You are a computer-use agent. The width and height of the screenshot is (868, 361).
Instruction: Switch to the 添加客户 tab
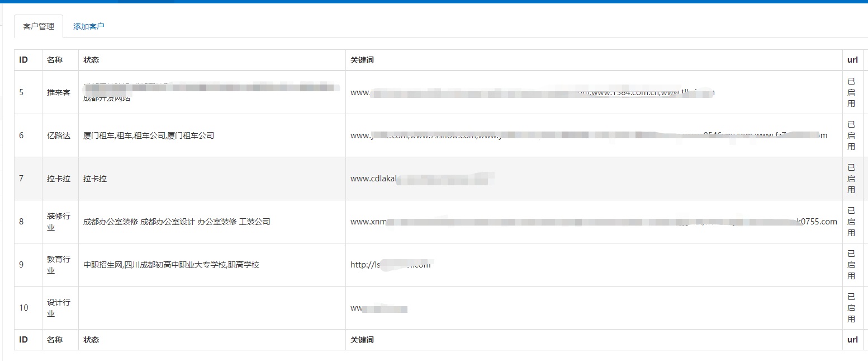pos(89,26)
